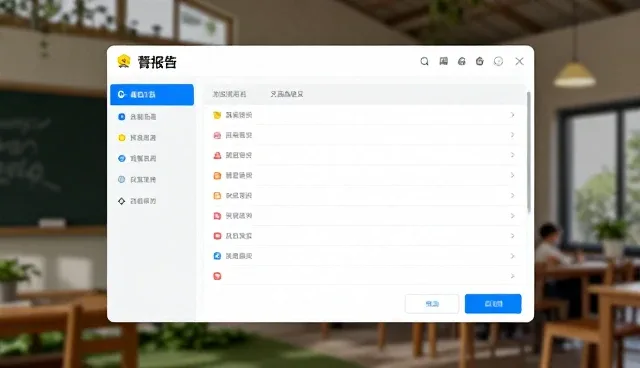Image resolution: width=640 pixels, height=368 pixels.
Task: Expand the chevron on the pink round icon row
Action: click(x=512, y=135)
